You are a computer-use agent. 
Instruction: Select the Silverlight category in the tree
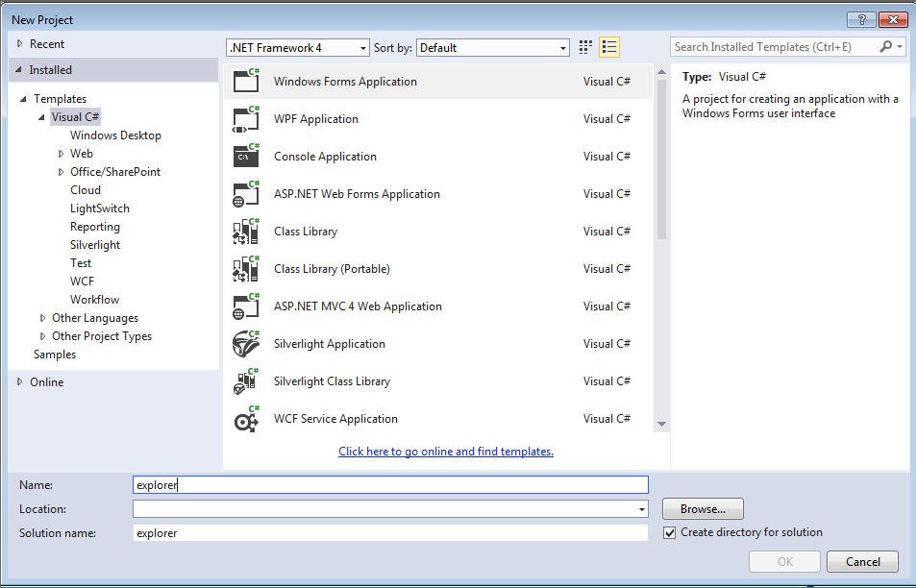point(95,245)
